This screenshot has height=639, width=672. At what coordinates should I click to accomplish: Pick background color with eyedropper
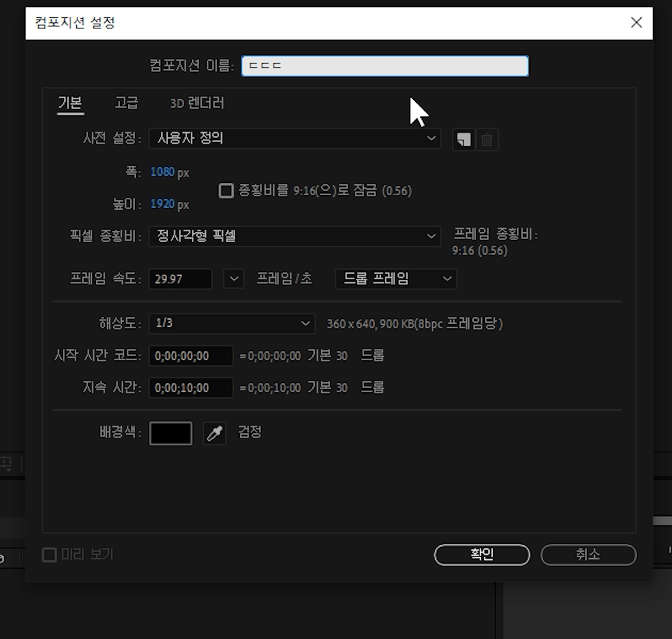pos(214,434)
